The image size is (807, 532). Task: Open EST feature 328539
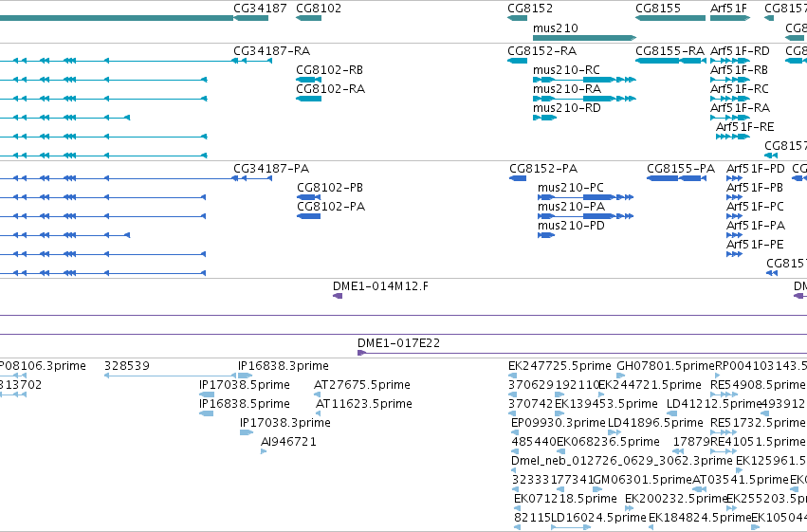(x=127, y=366)
